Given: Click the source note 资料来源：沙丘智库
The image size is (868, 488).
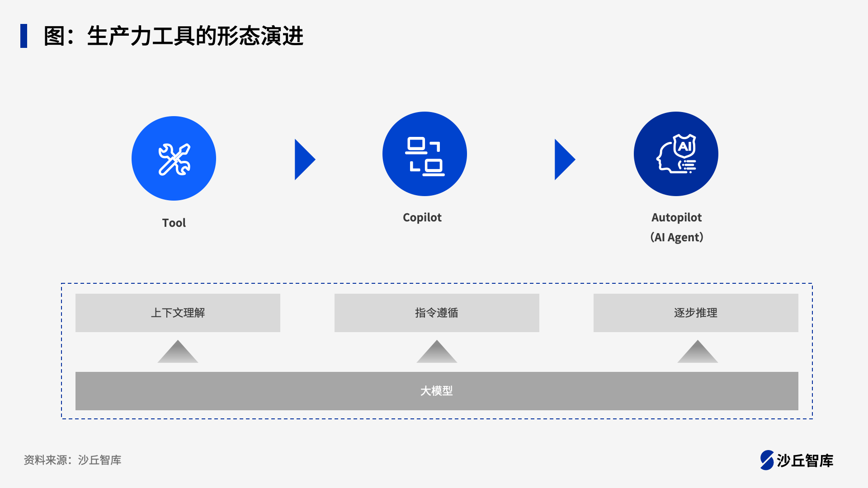Looking at the screenshot, I should click(x=72, y=460).
